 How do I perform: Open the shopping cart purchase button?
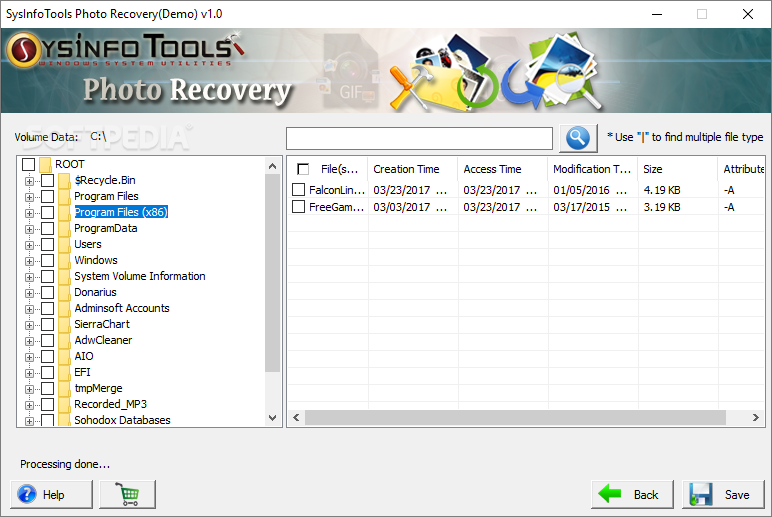pos(128,494)
